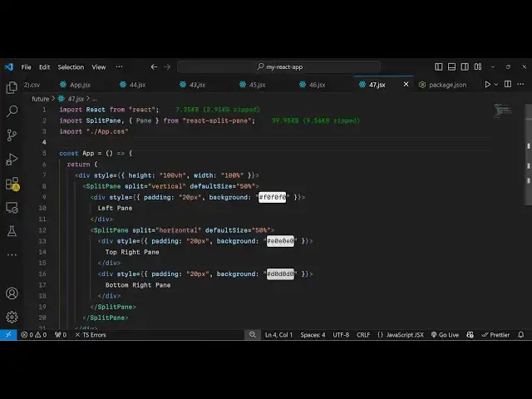532x399 pixels.
Task: Open notifications bell
Action: pyautogui.click(x=521, y=335)
